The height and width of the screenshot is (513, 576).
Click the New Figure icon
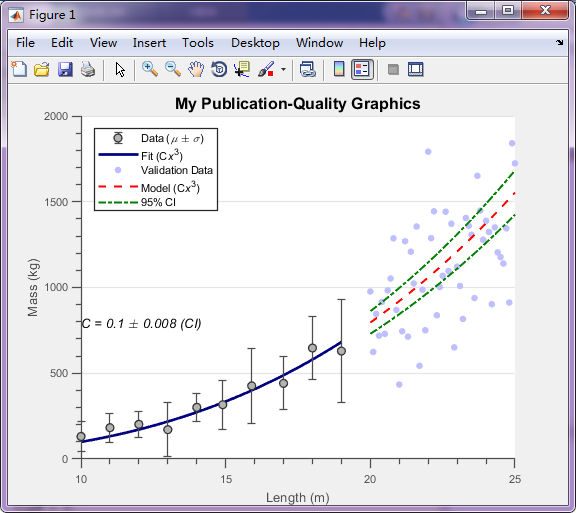(x=19, y=69)
